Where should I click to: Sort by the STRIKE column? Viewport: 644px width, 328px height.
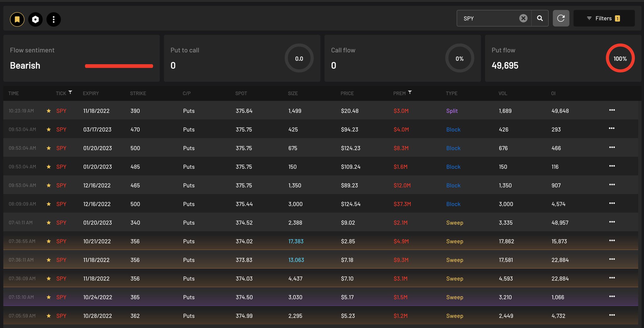(x=138, y=93)
